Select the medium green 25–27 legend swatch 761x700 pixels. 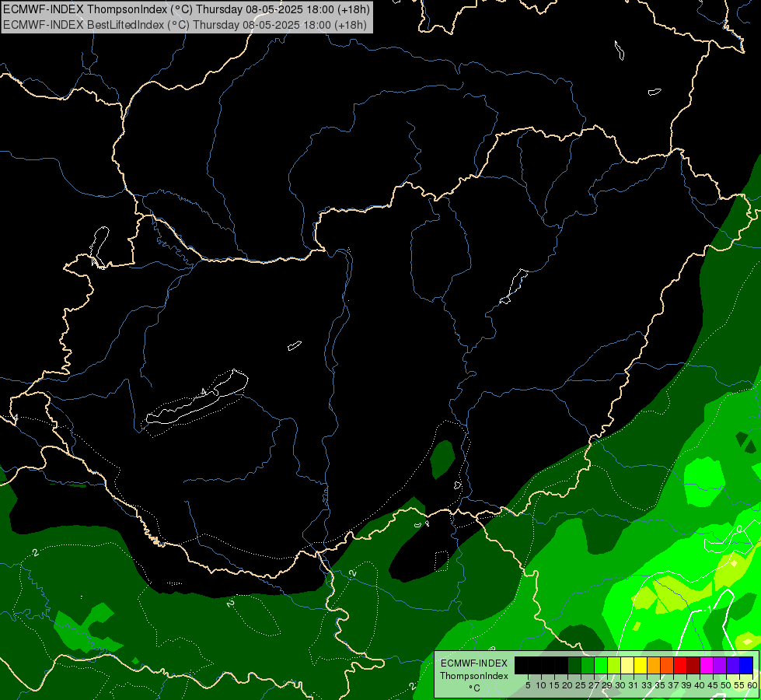point(587,665)
